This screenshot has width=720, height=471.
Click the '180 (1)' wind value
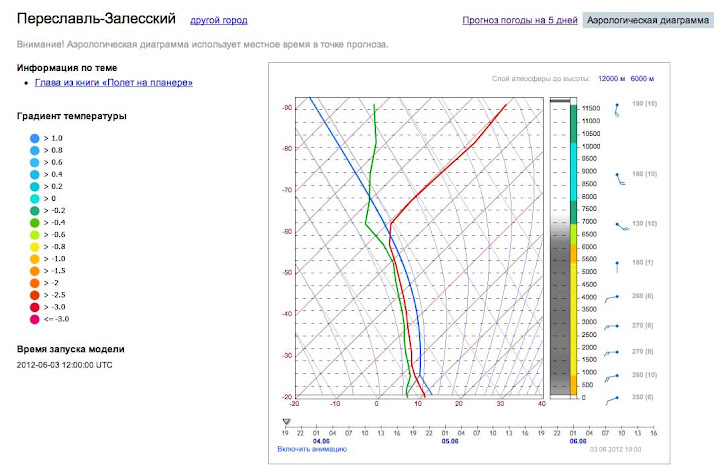pyautogui.click(x=642, y=263)
